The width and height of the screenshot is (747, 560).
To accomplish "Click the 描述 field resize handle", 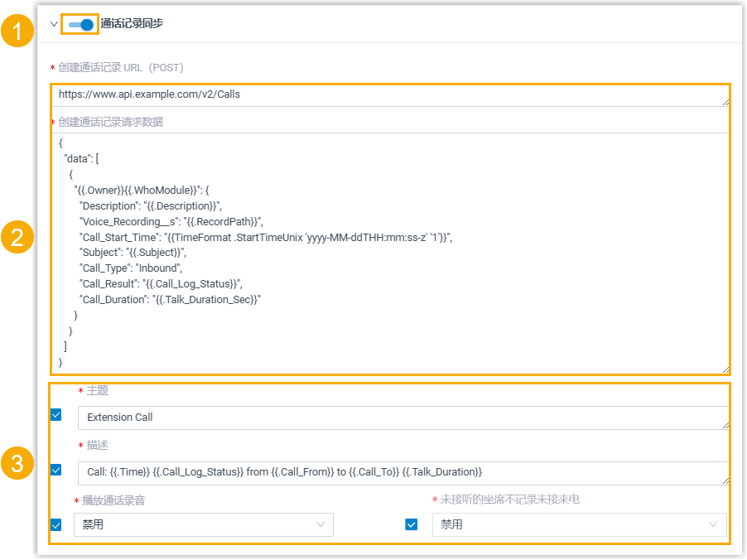I will pos(725,480).
